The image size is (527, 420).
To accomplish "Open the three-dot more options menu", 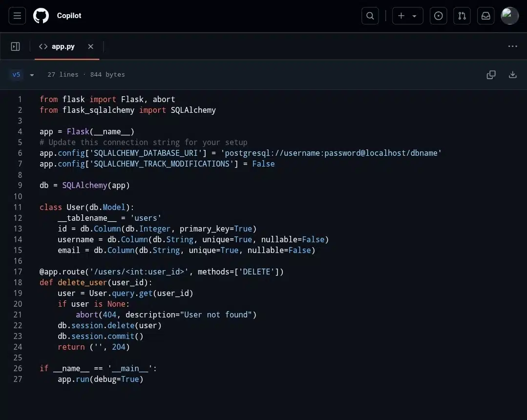I will click(x=512, y=46).
